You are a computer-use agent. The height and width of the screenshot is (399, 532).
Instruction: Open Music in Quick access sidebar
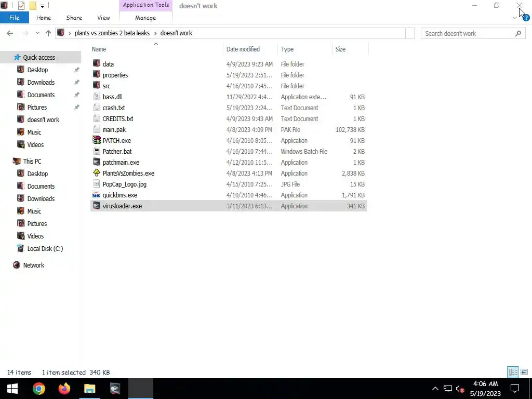coord(34,132)
